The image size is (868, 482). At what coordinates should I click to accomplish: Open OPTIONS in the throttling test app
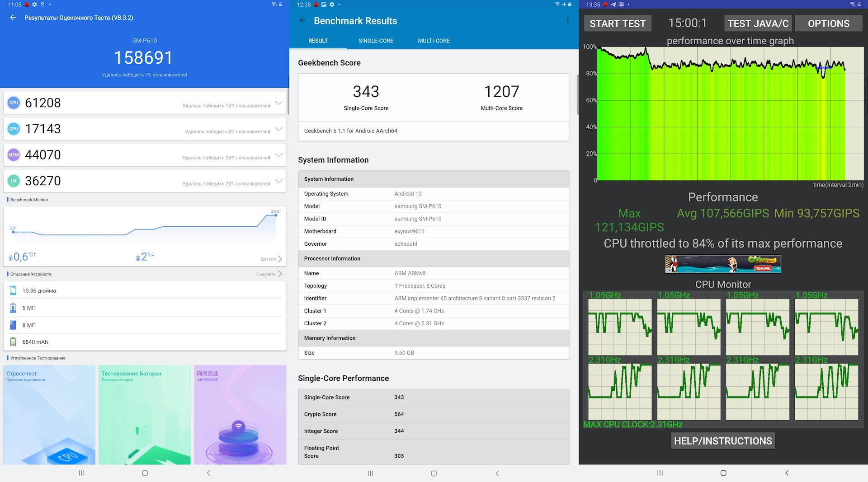pos(828,23)
